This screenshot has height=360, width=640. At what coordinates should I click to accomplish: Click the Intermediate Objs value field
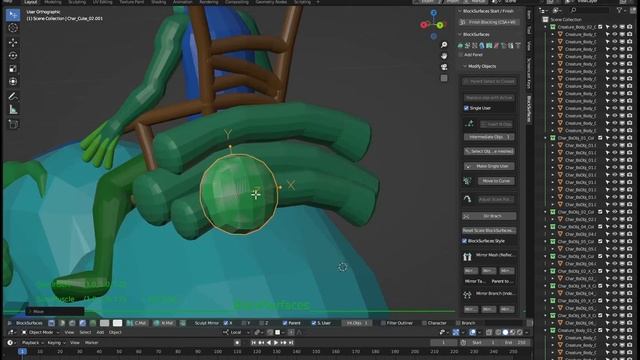pos(489,137)
